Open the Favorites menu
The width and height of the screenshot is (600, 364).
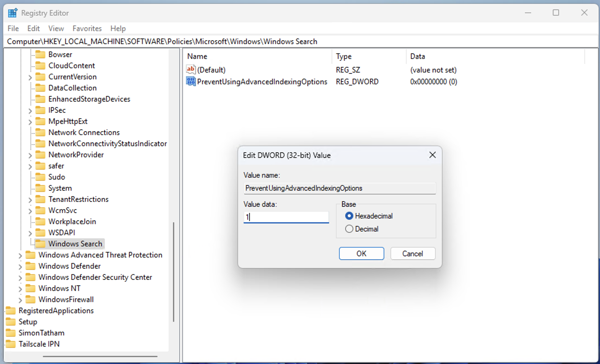point(87,28)
